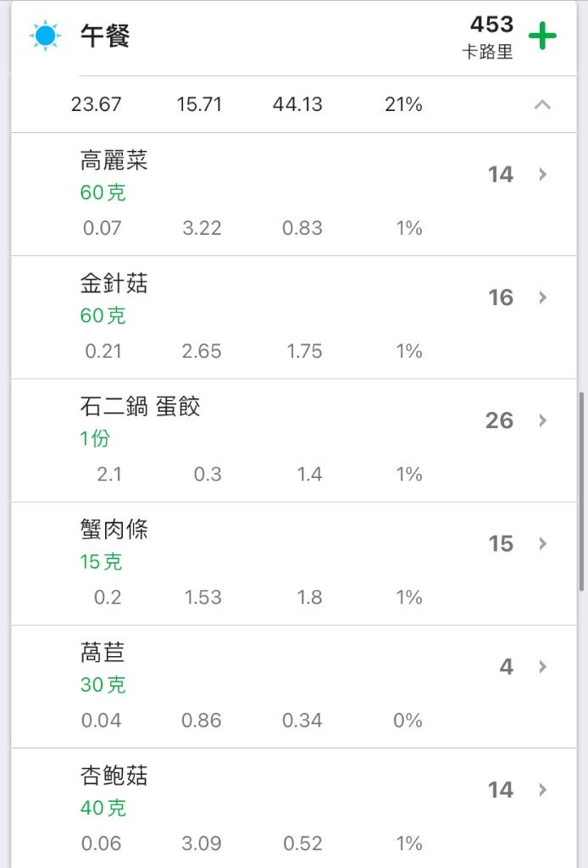Click the blue sun lunch icon

46,36
